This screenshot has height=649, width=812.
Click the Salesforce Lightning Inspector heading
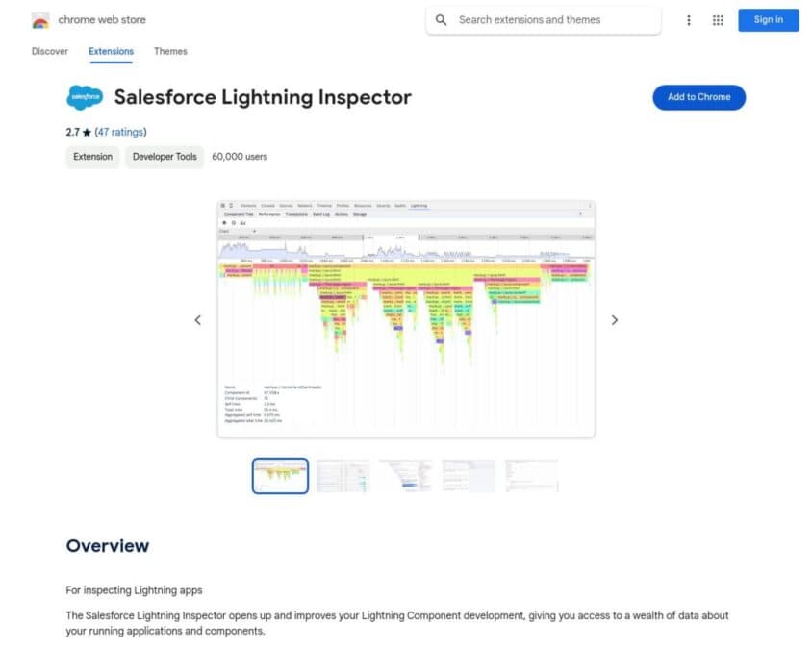[263, 97]
